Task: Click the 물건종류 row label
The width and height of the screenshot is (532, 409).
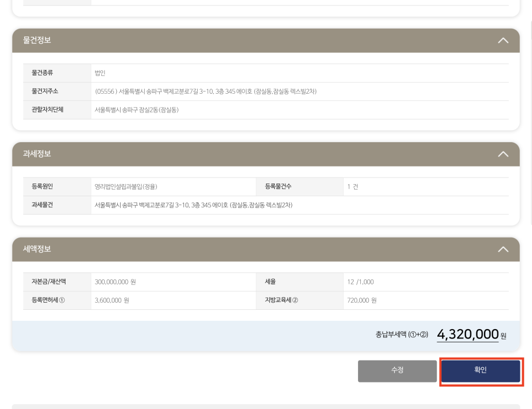Action: click(x=42, y=73)
